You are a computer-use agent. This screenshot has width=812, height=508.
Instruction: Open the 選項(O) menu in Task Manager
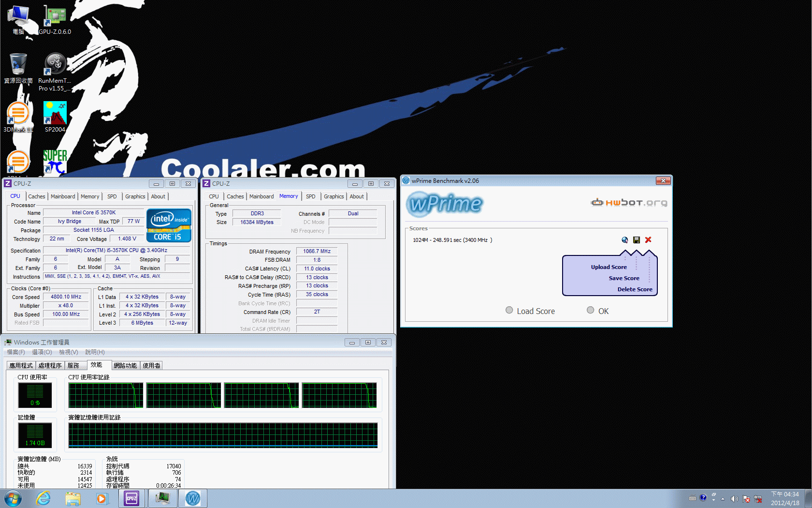coord(42,352)
